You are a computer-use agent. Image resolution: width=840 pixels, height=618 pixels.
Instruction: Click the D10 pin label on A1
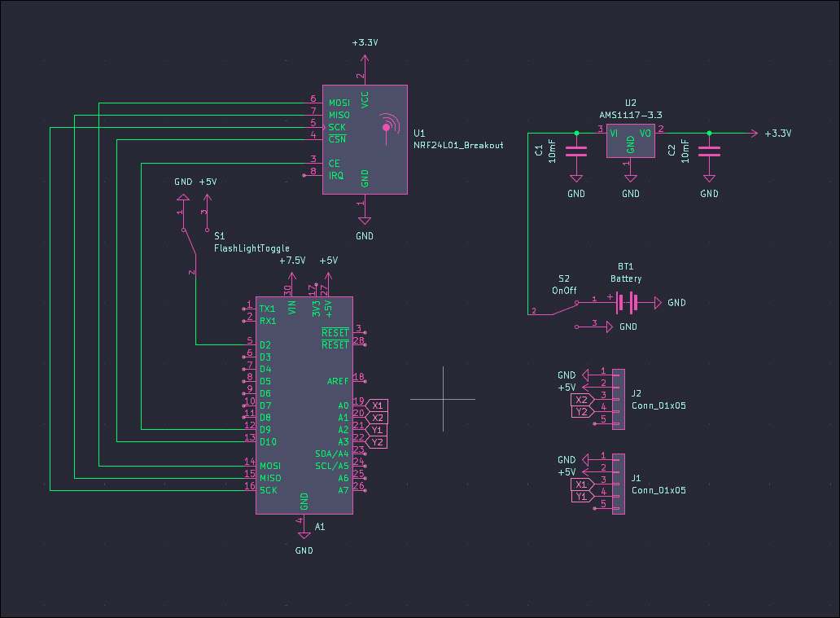coord(268,442)
